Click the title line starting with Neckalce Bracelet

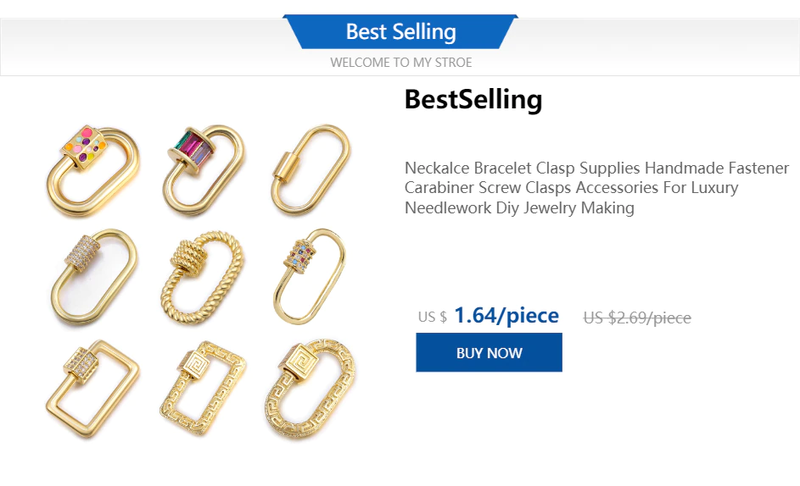click(596, 167)
